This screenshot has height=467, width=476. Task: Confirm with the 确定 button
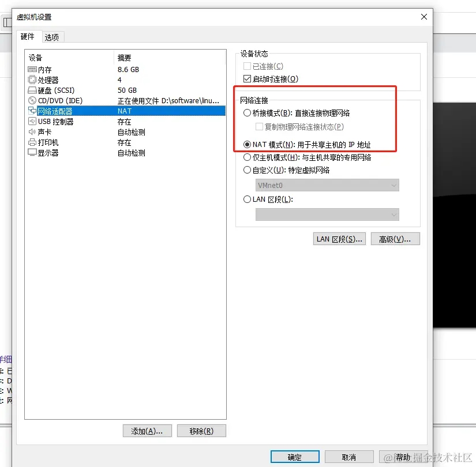[x=295, y=457]
